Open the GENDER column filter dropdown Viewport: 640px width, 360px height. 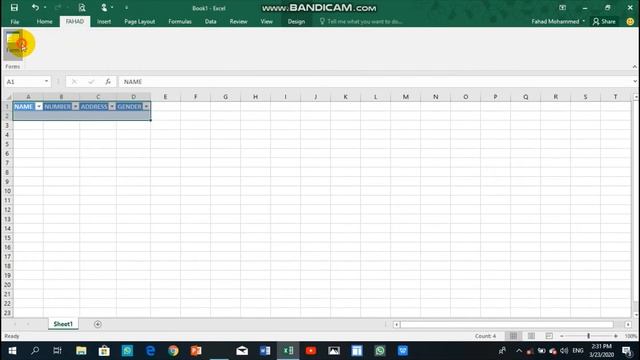pyautogui.click(x=146, y=107)
